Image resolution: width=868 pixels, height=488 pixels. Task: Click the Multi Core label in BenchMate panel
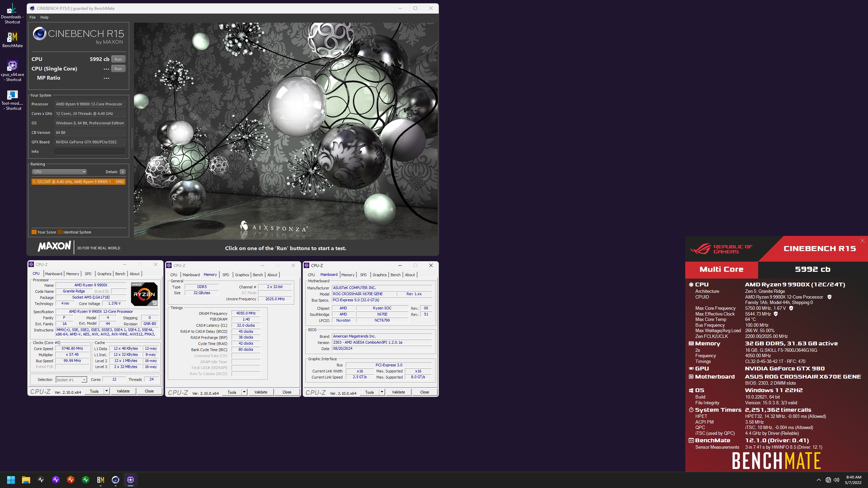(721, 269)
